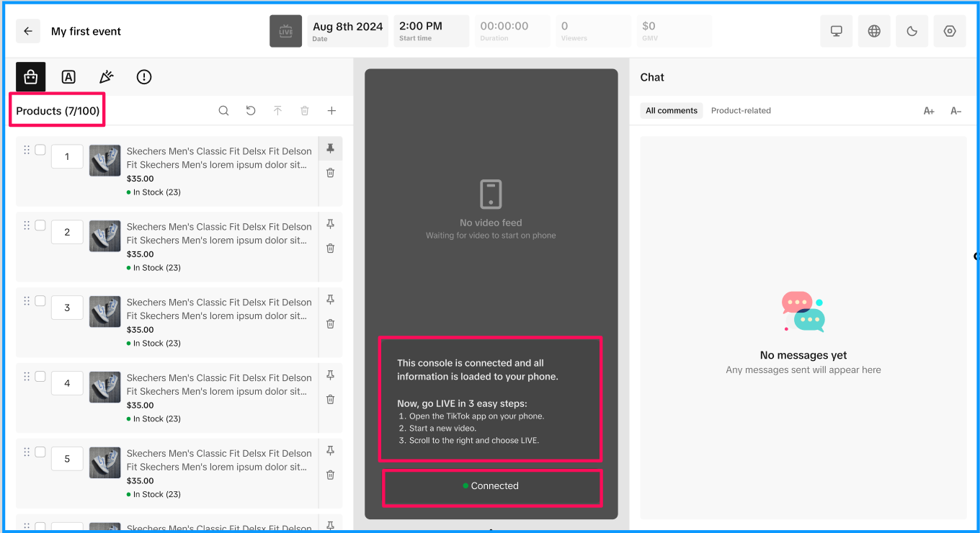Screen dimensions: 980x533
Task: Add a product with the plus icon
Action: coord(331,111)
